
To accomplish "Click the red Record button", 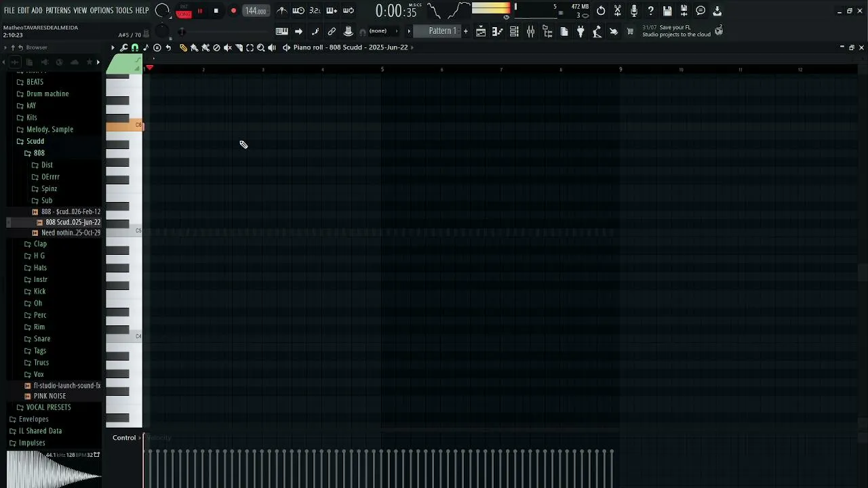I will tap(233, 11).
